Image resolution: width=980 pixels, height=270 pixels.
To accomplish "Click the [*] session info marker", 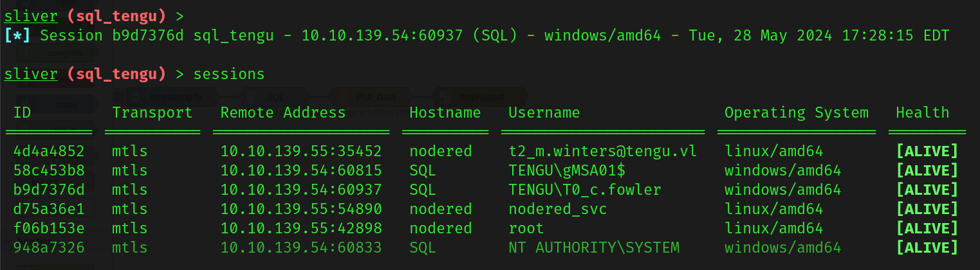I will [18, 35].
